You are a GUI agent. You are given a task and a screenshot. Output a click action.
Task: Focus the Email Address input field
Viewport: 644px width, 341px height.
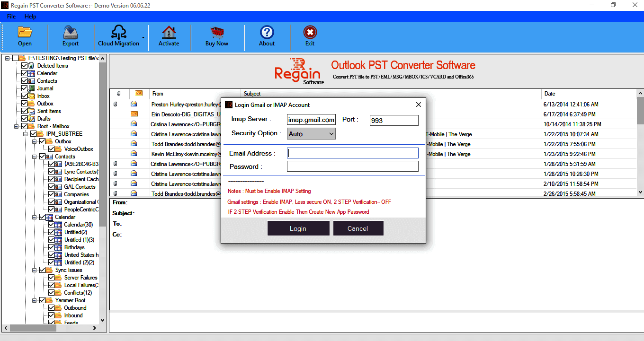[353, 153]
